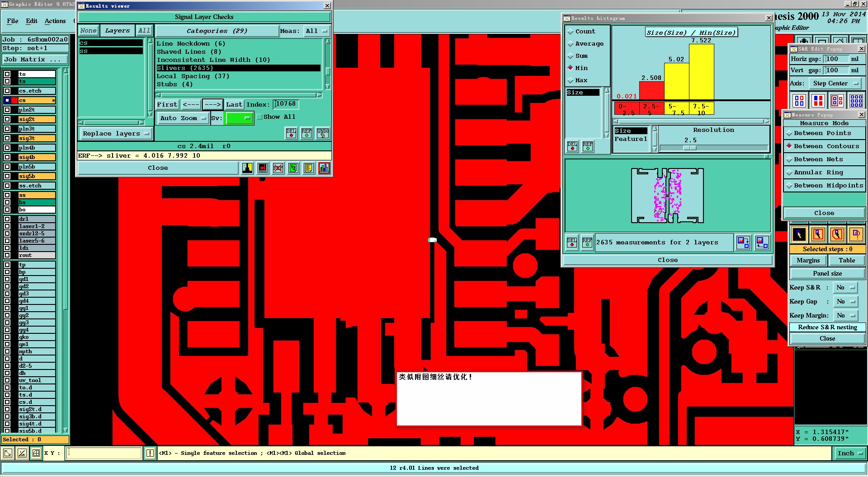Click crossed-out REF icon in Results viewer
The width and height of the screenshot is (868, 477).
coord(278,168)
